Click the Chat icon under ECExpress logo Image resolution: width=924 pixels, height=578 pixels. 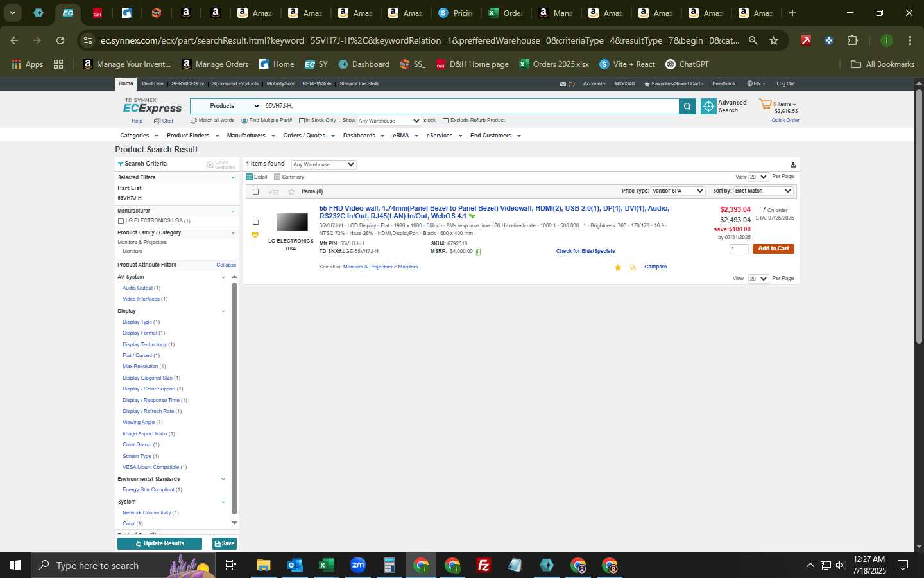point(157,121)
